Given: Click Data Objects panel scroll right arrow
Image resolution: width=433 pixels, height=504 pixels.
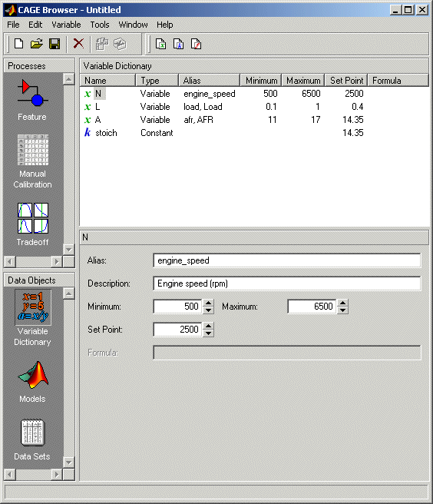Looking at the screenshot, I should 57,475.
